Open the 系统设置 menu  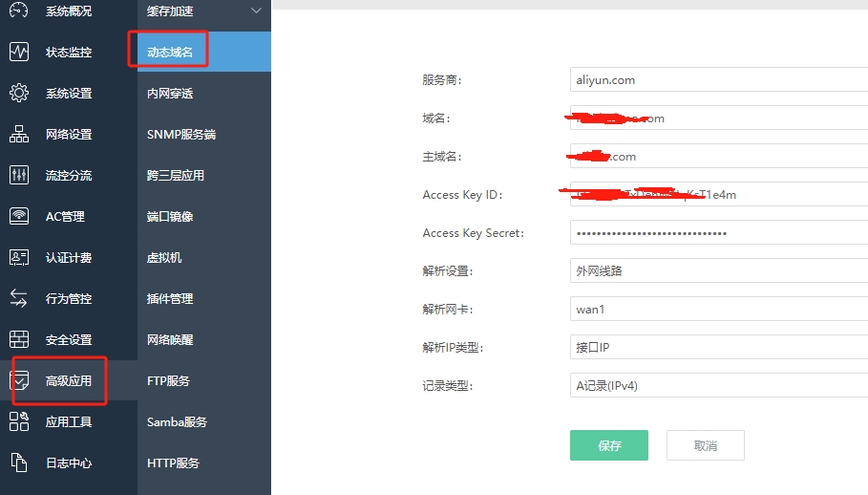coord(69,93)
